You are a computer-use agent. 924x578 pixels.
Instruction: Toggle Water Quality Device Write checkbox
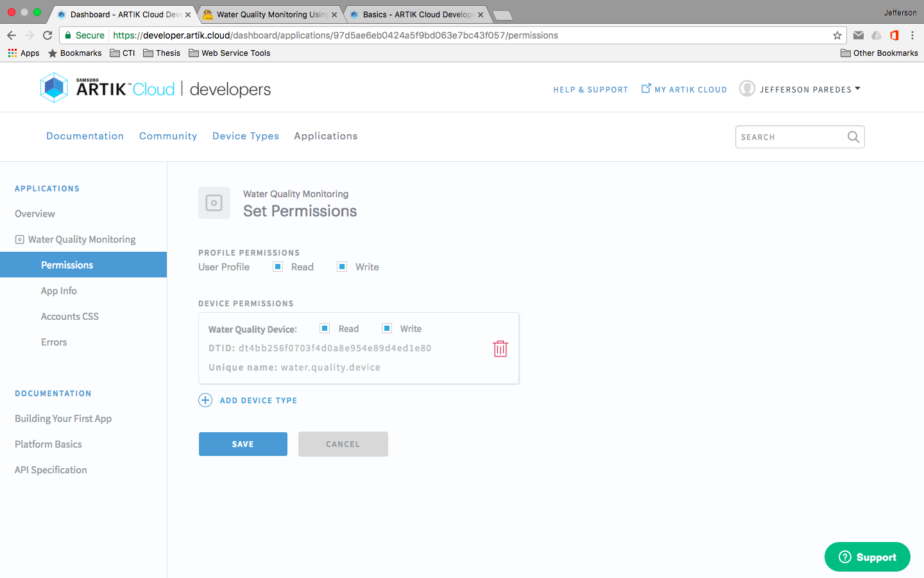(387, 328)
